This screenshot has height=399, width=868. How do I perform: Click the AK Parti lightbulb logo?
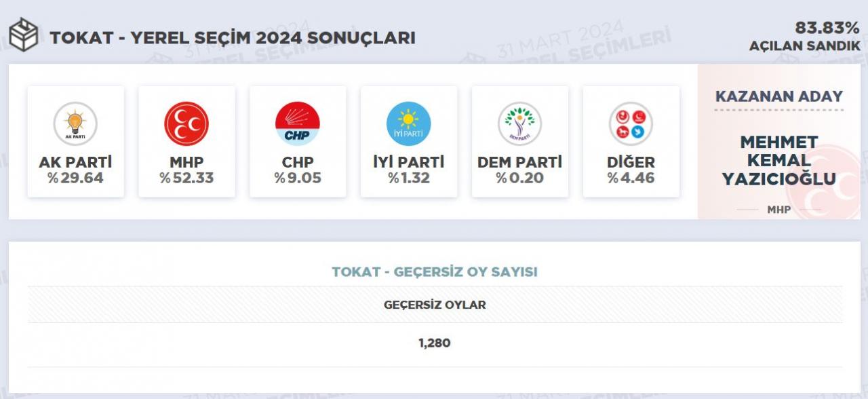coord(75,123)
